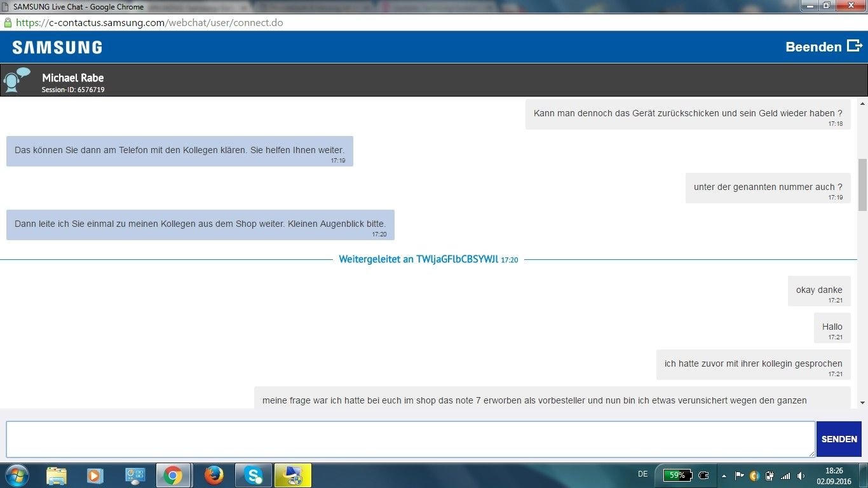The height and width of the screenshot is (488, 868).
Task: Click the network signal tray icon
Action: click(x=785, y=475)
